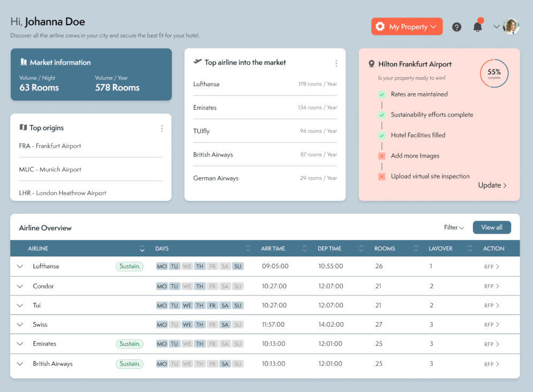533x392 pixels.
Task: Click the Airline column sort icon
Action: click(142, 248)
